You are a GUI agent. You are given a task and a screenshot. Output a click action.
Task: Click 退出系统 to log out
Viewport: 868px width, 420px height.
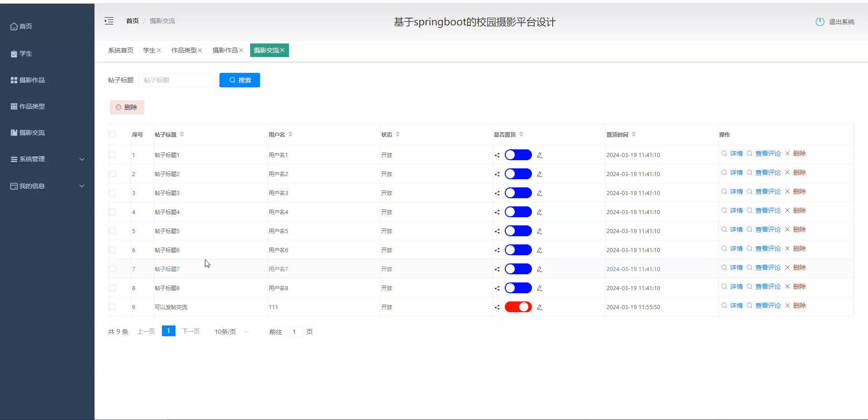(841, 22)
